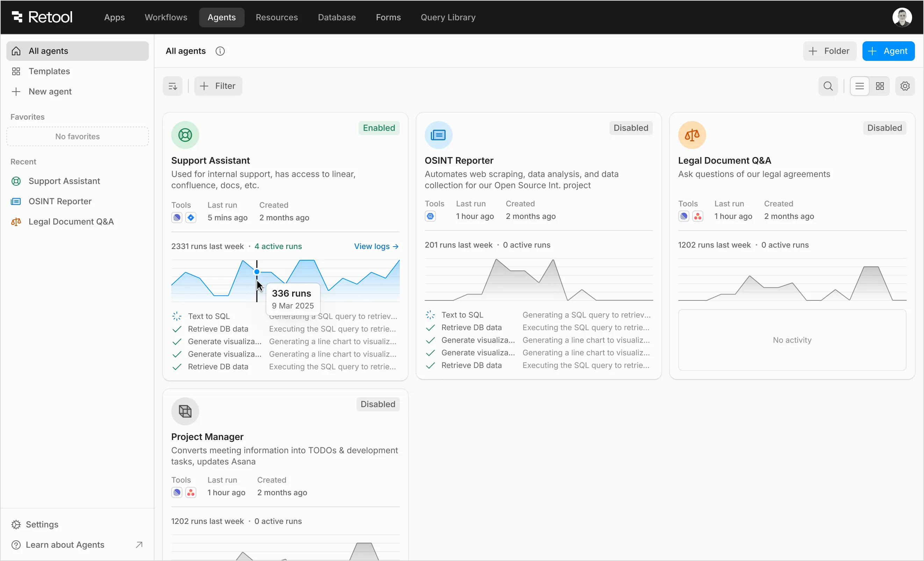Toggle the Enabled badge on Support Assistant
This screenshot has width=924, height=561.
pyautogui.click(x=379, y=128)
